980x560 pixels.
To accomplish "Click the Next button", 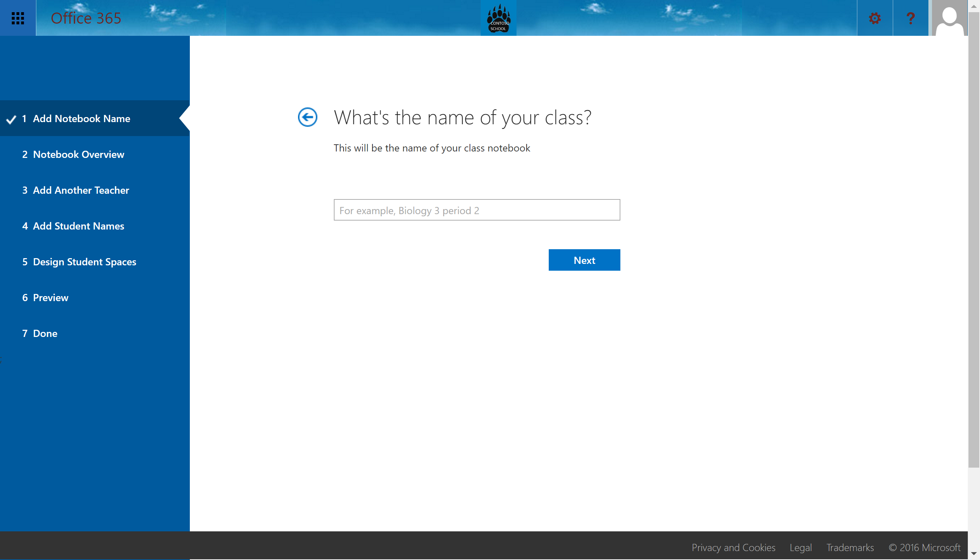I will click(x=584, y=260).
